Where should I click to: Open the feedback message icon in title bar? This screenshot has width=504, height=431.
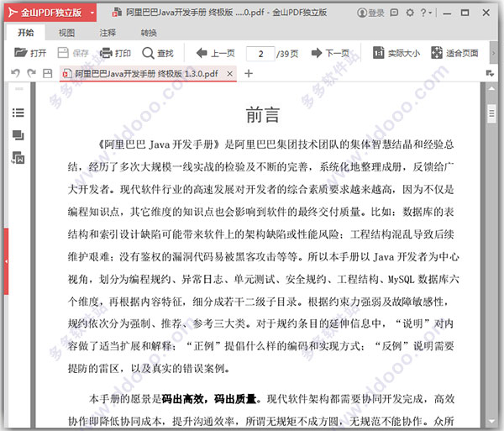394,13
